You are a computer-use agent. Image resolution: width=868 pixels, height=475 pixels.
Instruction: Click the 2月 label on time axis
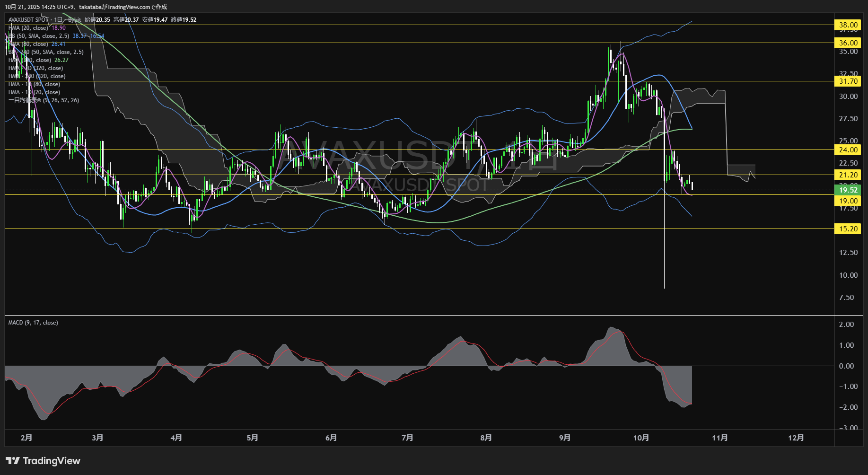click(26, 438)
